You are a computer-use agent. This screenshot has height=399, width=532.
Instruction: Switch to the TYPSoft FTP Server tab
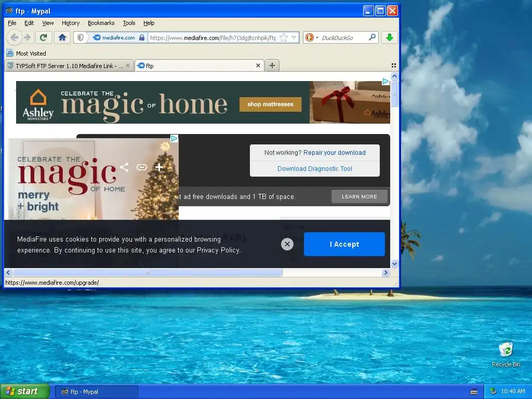pos(69,66)
